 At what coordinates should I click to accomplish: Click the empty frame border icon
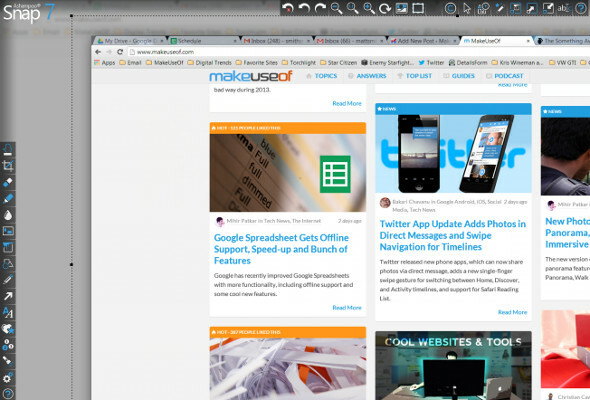tap(418, 8)
